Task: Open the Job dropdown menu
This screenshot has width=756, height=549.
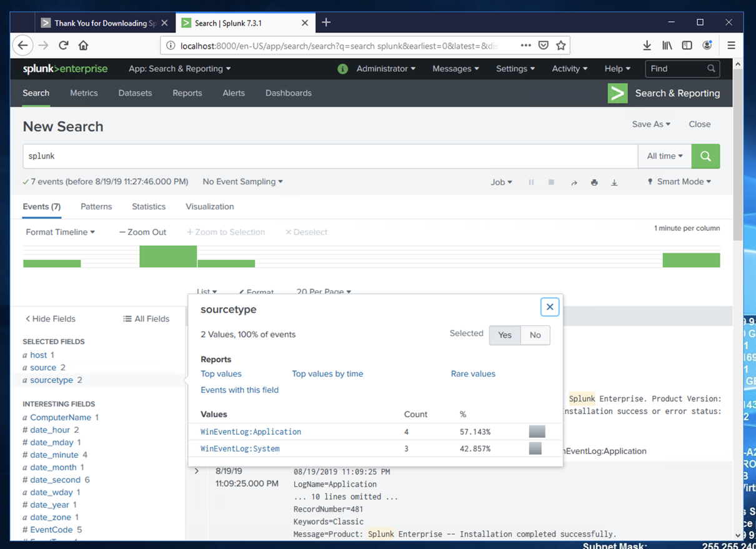Action: click(x=501, y=182)
